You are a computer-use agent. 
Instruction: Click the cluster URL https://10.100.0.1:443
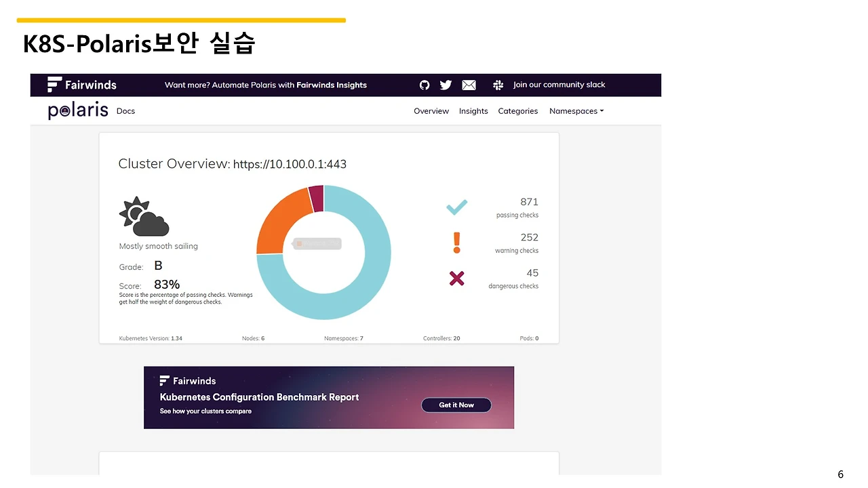tap(290, 164)
